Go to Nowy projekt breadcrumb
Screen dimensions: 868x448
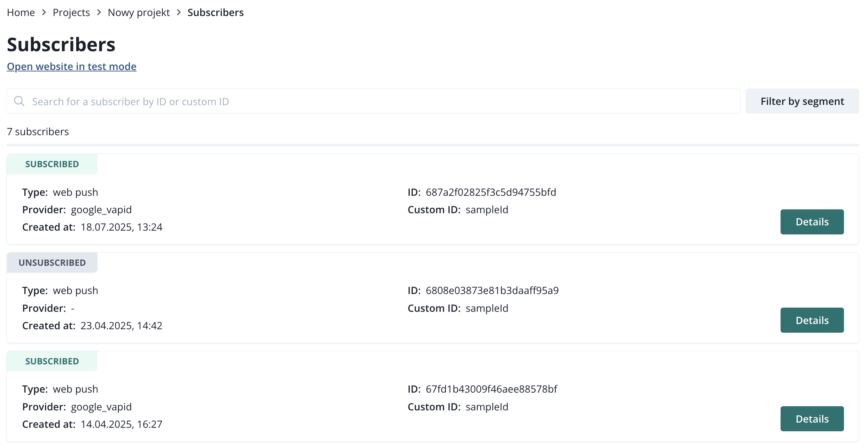tap(139, 13)
